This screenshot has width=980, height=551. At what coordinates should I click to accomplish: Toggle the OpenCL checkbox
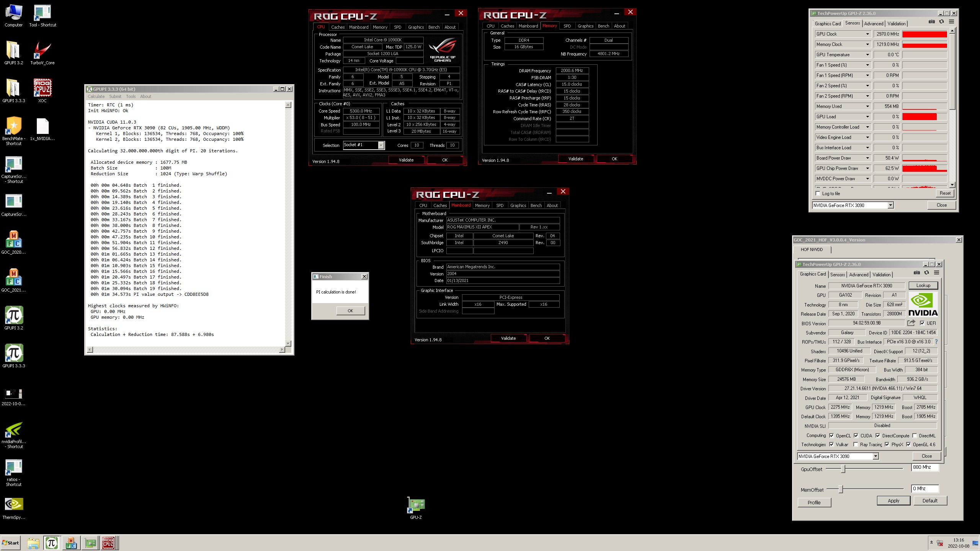[x=831, y=435]
